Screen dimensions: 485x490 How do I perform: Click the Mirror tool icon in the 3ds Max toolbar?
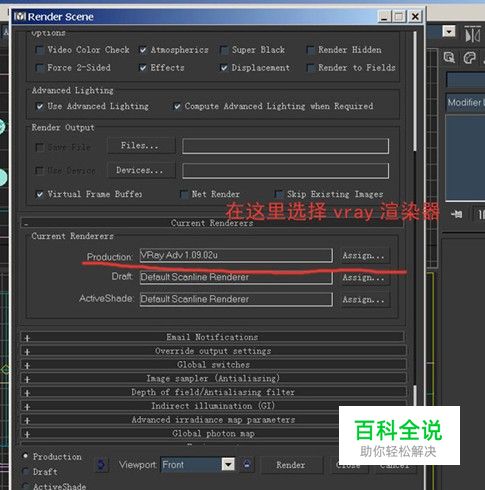[x=473, y=34]
